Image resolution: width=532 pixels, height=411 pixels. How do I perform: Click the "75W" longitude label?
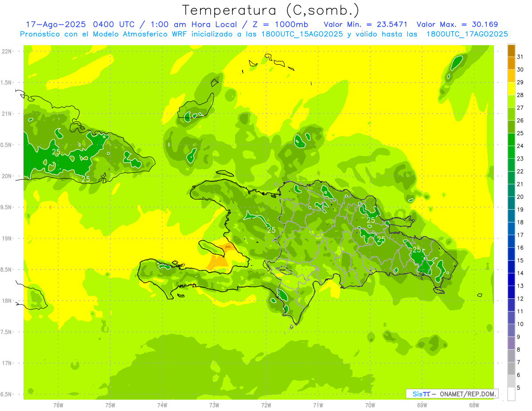(110, 405)
